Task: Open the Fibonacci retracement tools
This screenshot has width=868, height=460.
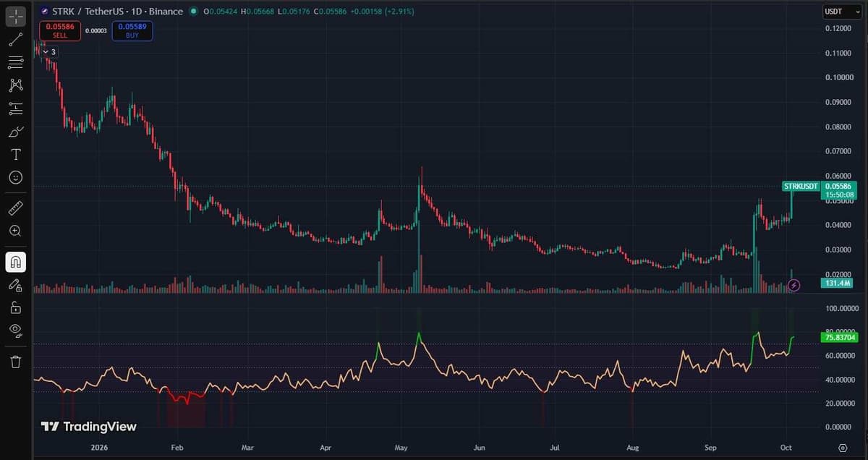Action: [16, 62]
